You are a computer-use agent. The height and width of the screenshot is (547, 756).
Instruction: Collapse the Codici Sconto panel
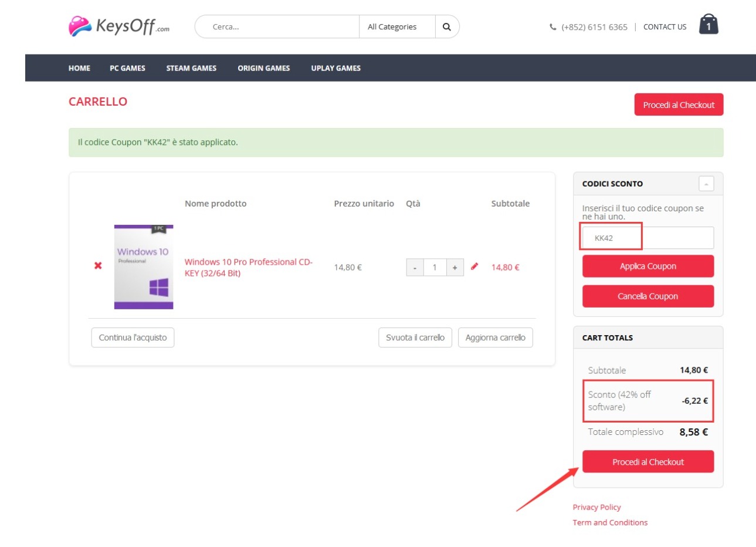pyautogui.click(x=706, y=184)
